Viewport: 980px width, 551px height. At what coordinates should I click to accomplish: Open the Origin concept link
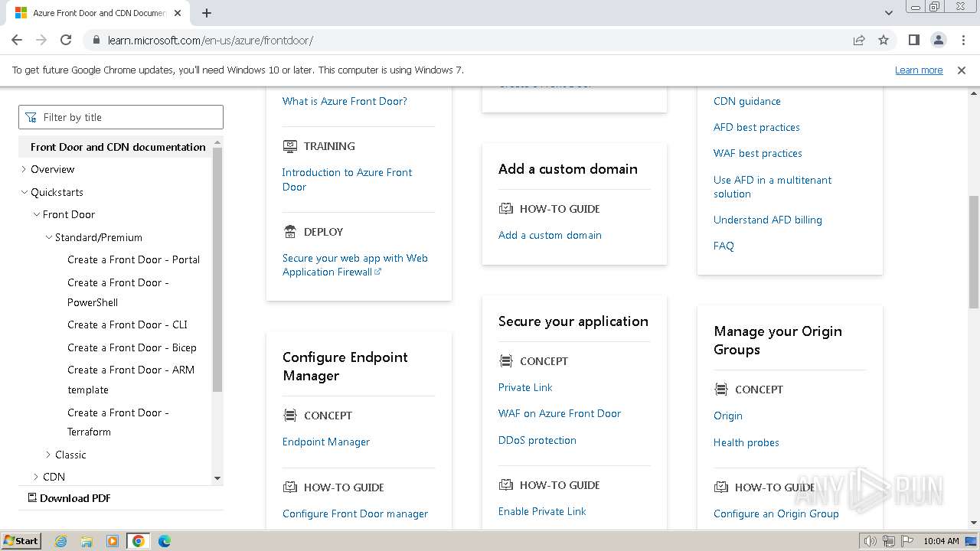point(728,416)
